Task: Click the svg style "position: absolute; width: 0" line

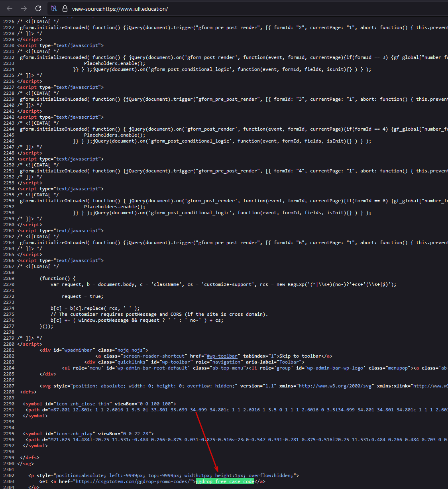Action: pyautogui.click(x=244, y=386)
